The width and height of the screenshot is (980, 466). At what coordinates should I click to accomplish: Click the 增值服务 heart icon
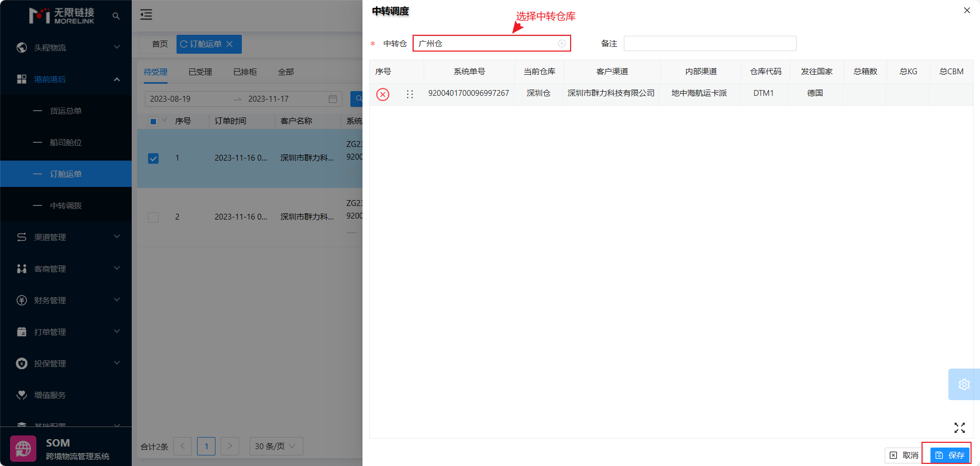coord(22,395)
